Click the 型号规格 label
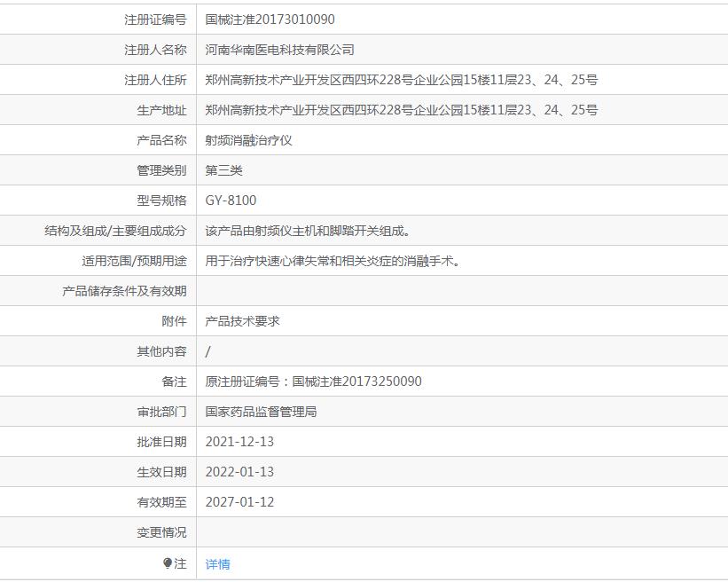This screenshot has height=582, width=728. (x=161, y=201)
